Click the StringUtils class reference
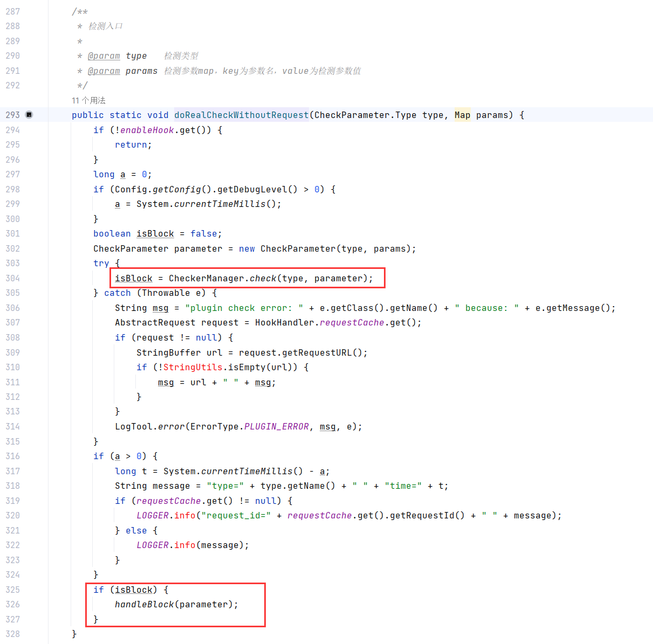The width and height of the screenshot is (653, 644). point(193,367)
